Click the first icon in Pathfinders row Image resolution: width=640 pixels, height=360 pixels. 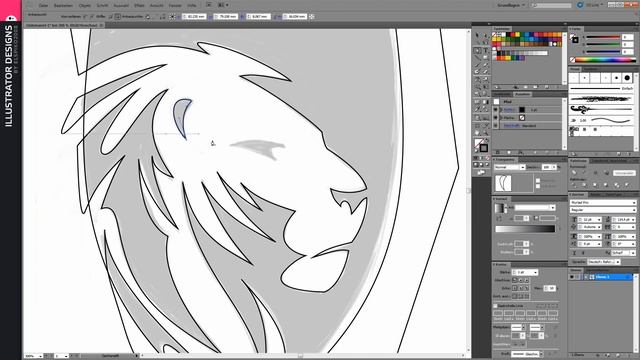(574, 185)
